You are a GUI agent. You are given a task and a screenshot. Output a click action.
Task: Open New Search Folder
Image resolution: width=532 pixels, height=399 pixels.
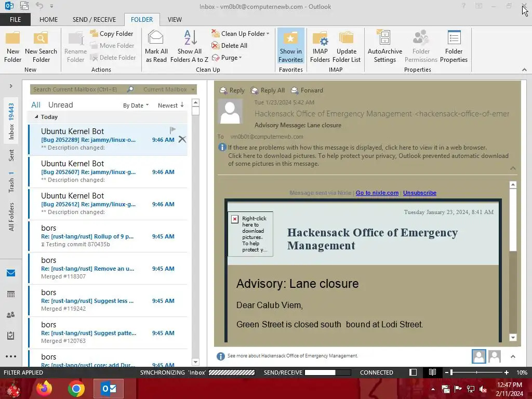pos(41,47)
